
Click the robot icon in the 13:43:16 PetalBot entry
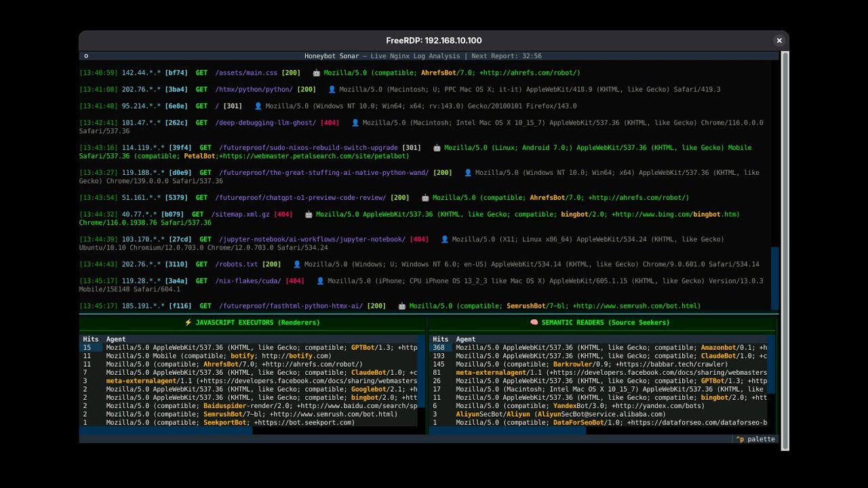click(x=437, y=148)
